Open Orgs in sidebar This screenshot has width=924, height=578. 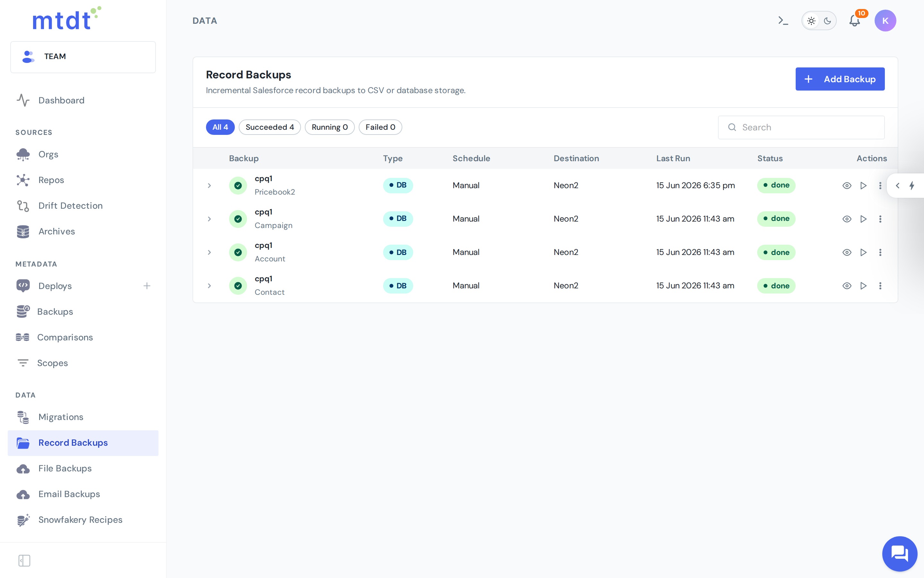[x=48, y=154]
